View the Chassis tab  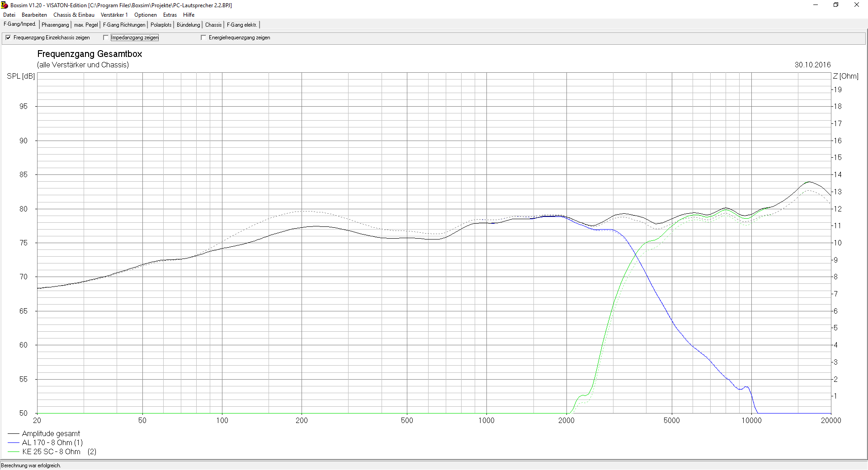[213, 25]
